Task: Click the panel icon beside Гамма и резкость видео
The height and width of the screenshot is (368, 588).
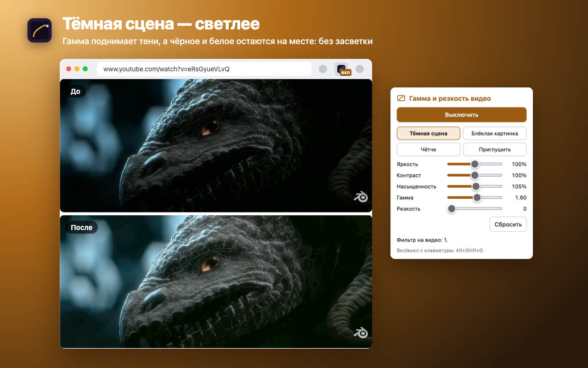Action: click(x=401, y=98)
